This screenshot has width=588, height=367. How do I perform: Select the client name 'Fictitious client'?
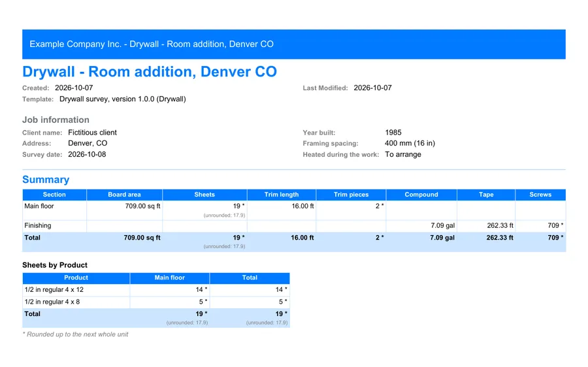pos(92,133)
